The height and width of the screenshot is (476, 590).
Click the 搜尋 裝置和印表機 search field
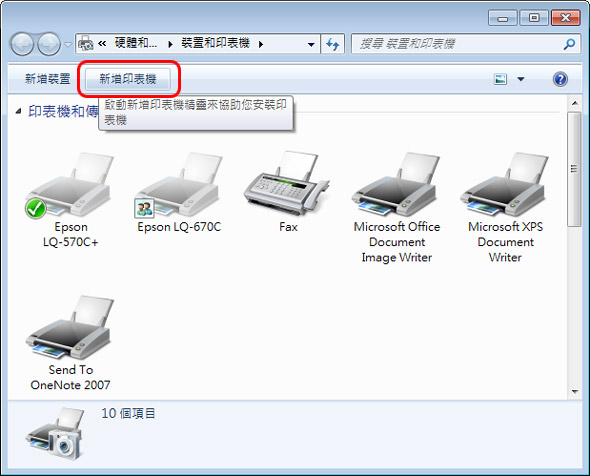[x=457, y=44]
